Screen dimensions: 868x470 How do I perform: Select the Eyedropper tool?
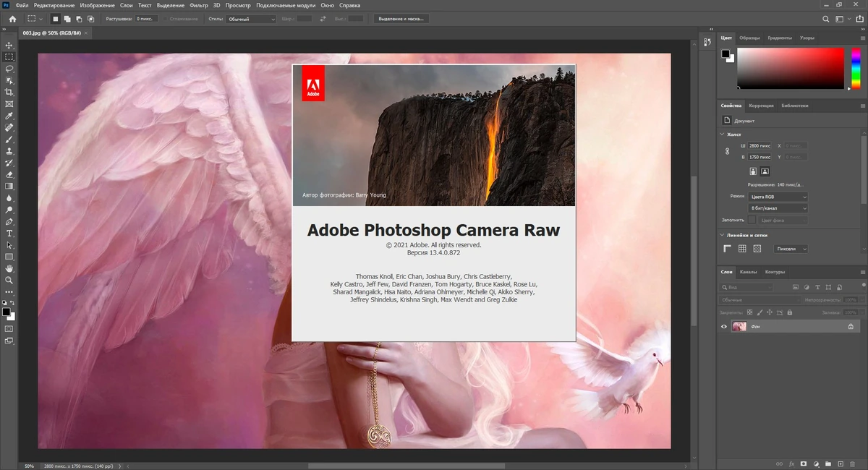coord(9,116)
